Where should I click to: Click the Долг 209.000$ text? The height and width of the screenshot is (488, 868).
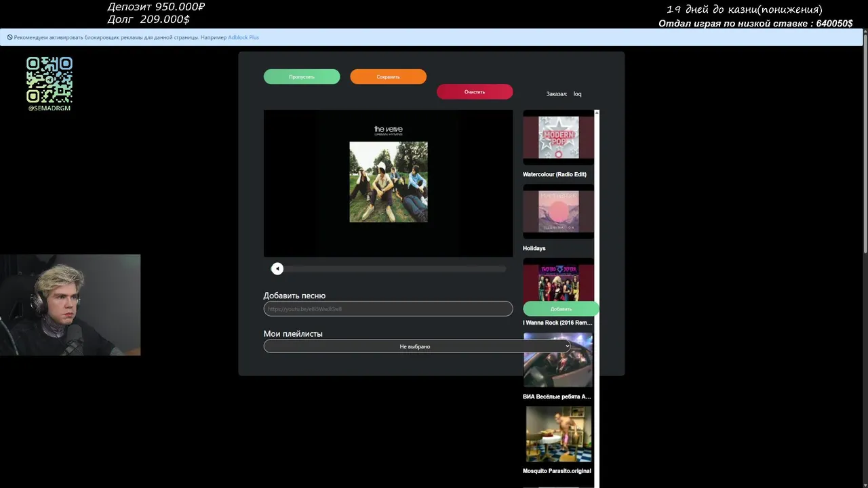coord(149,19)
